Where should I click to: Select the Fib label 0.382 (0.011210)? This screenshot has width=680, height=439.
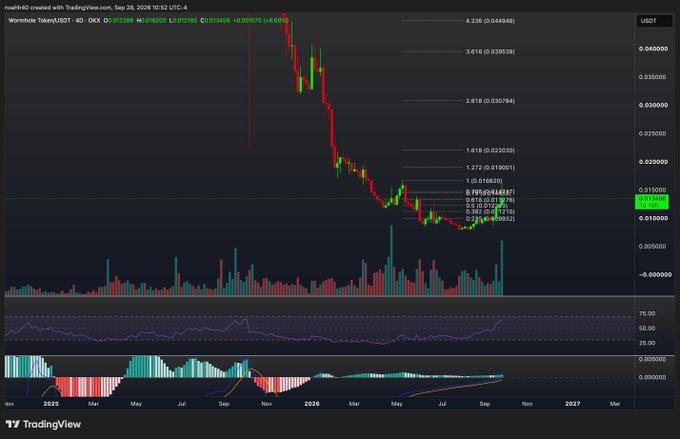click(490, 212)
